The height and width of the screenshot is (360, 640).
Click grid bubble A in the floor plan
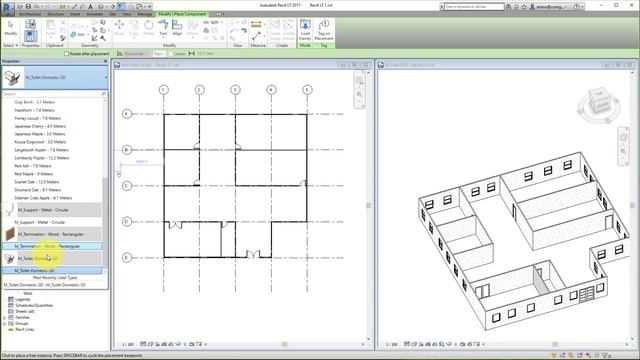(127, 114)
